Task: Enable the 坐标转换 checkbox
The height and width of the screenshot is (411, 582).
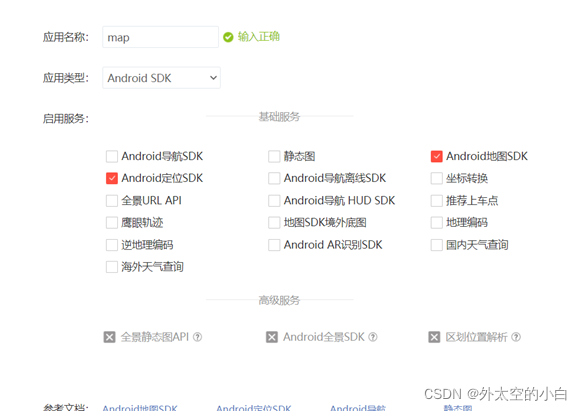Action: point(436,179)
